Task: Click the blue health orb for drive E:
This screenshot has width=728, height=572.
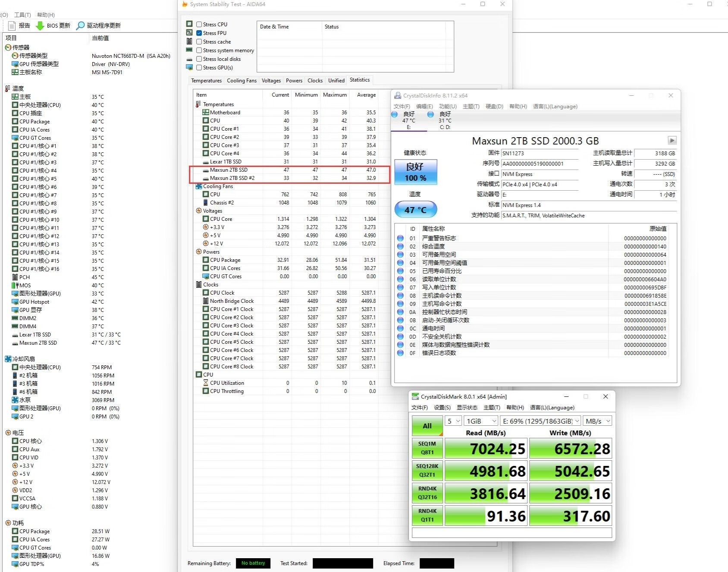Action: (x=395, y=114)
